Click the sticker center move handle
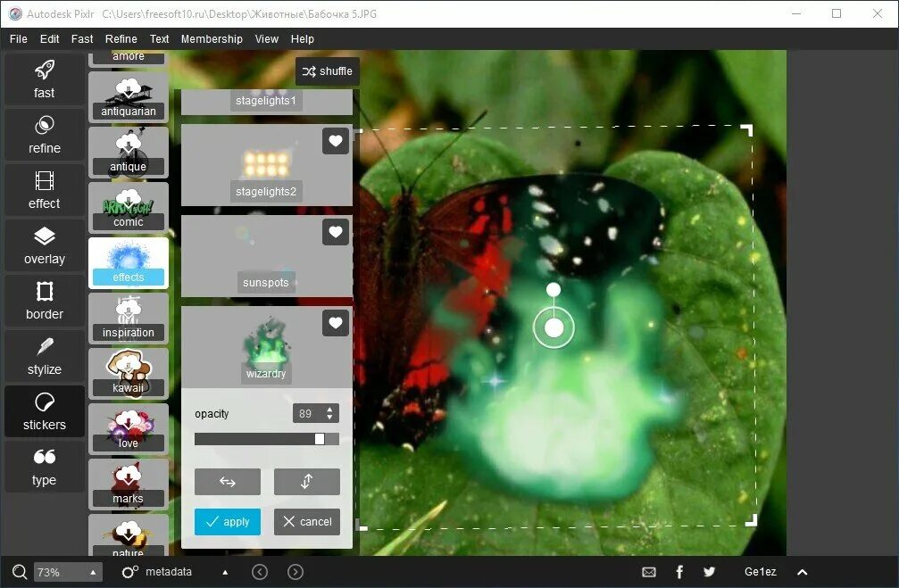899x588 pixels. click(x=554, y=327)
